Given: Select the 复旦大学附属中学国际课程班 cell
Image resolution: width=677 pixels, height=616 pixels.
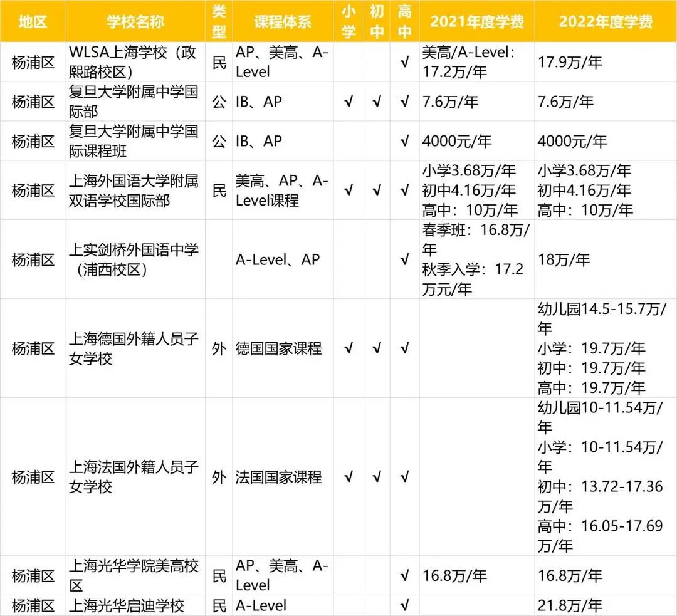Looking at the screenshot, I should click(x=135, y=141).
